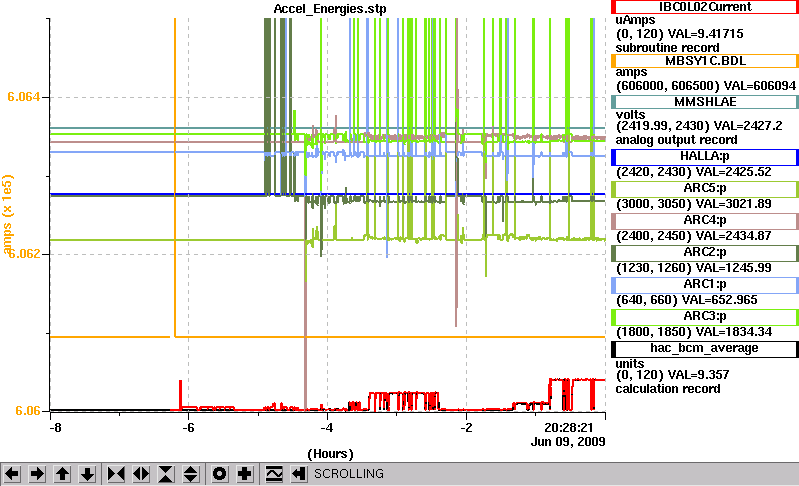This screenshot has width=799, height=486.
Task: Pan the plot down with down arrow
Action: (88, 474)
